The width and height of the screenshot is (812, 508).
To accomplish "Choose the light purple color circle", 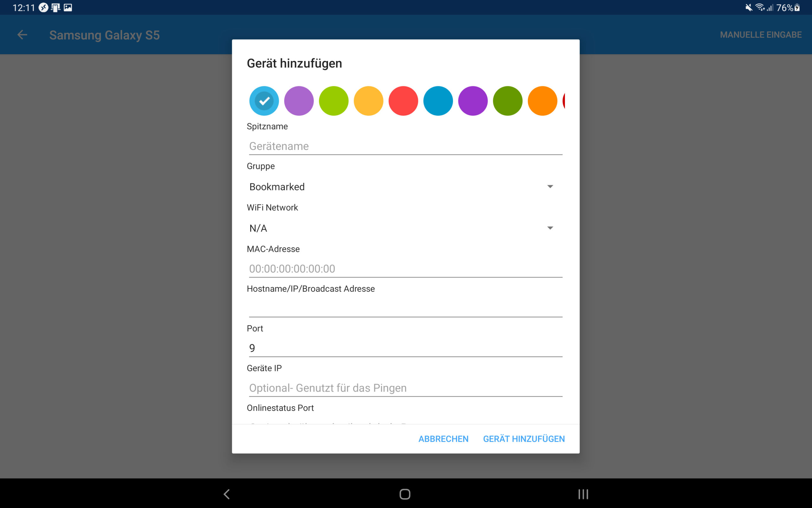I will pos(299,101).
